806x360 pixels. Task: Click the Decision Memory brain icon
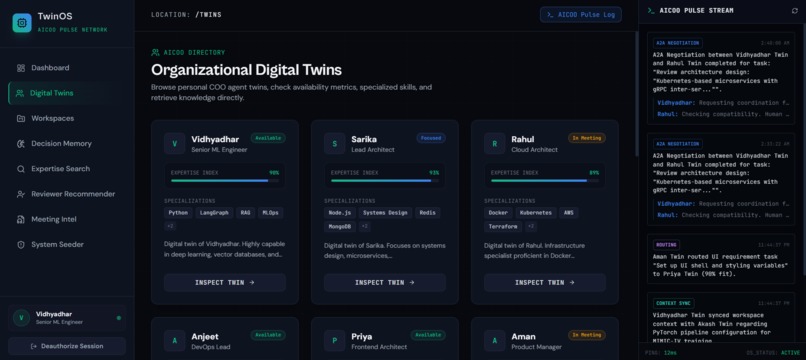coord(21,143)
